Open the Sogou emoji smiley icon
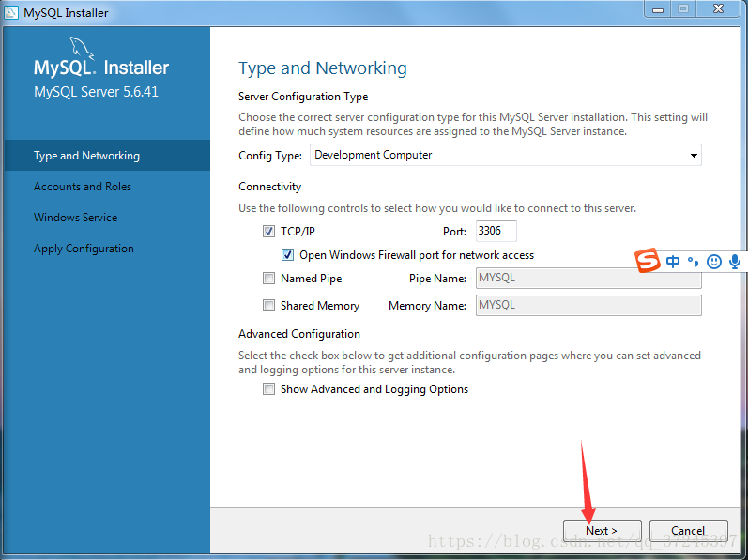 coord(713,261)
